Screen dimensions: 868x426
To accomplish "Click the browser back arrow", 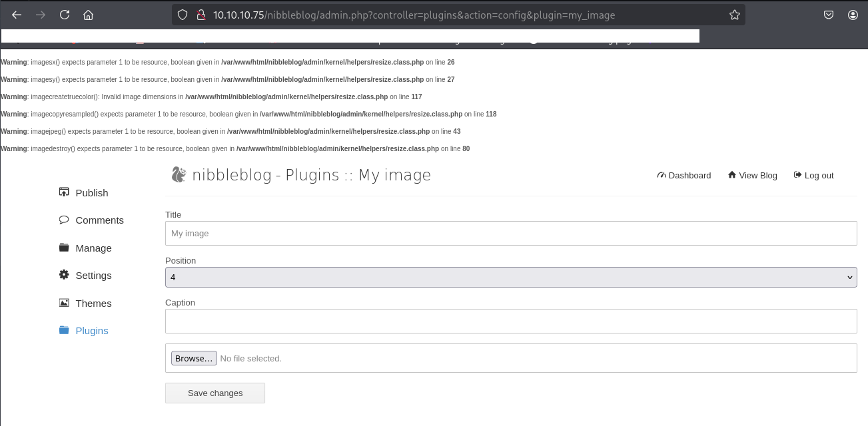I will (17, 15).
